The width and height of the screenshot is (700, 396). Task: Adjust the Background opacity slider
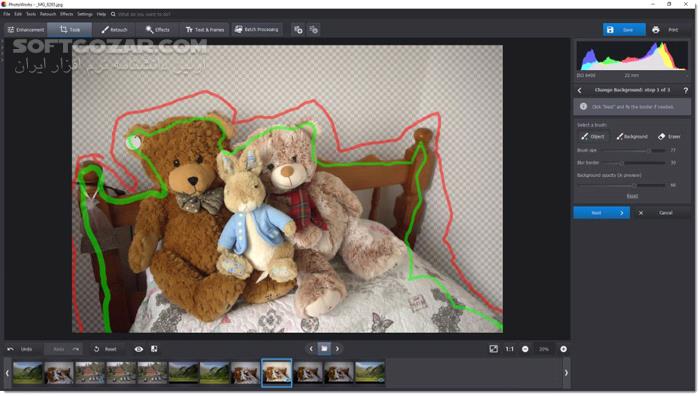tap(621, 185)
